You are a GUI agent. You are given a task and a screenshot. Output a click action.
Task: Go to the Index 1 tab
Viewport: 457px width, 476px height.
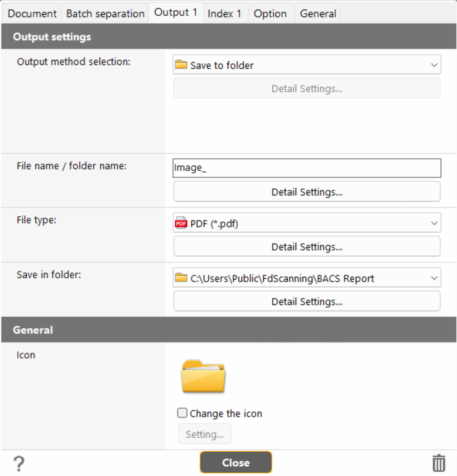226,13
